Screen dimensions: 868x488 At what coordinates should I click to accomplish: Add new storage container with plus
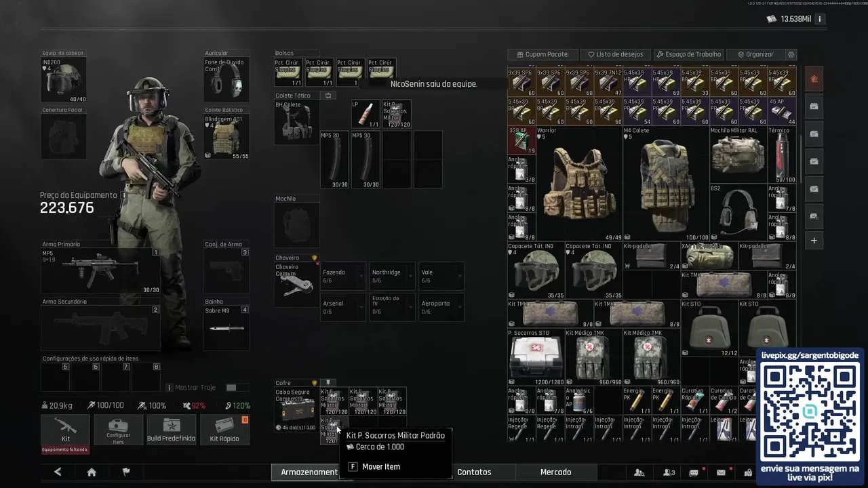(x=814, y=241)
